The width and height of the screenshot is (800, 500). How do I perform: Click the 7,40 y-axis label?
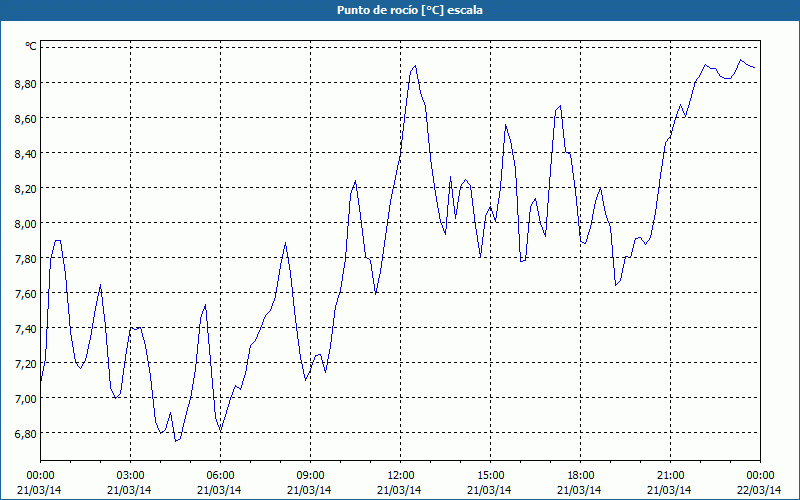click(x=26, y=329)
